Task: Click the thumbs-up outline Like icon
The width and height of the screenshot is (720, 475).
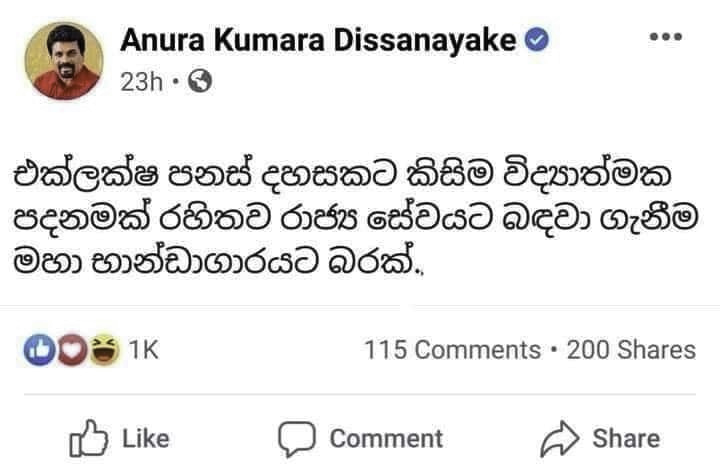Action: [x=88, y=438]
